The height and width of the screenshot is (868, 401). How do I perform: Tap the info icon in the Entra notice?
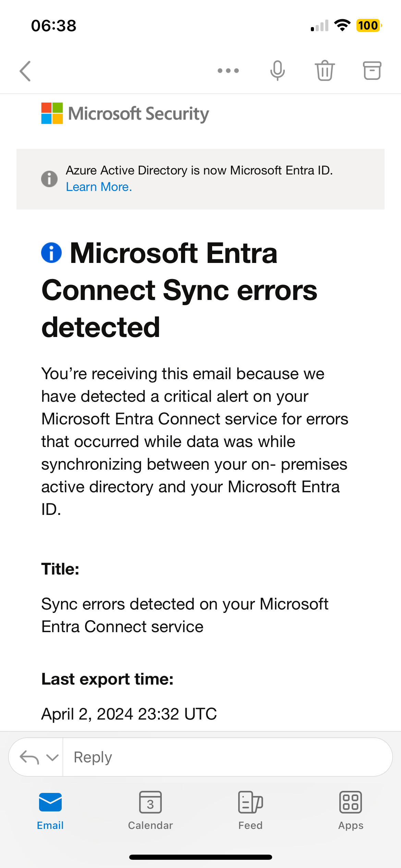49,178
